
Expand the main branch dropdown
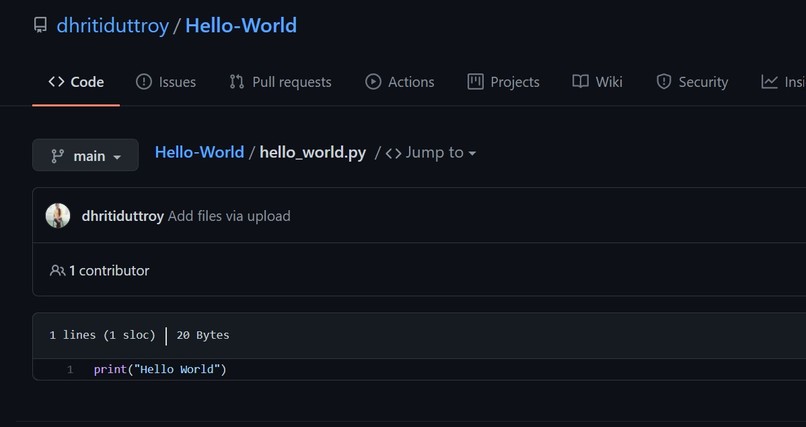(85, 155)
